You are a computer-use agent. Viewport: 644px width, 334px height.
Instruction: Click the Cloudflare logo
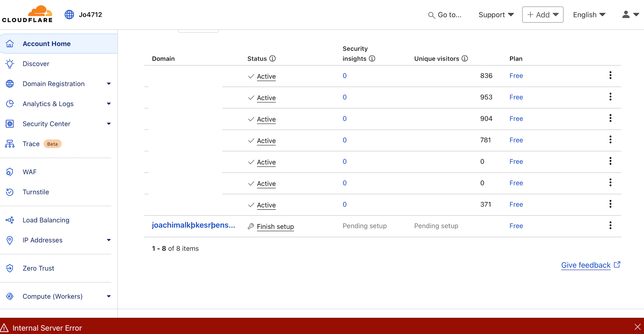[27, 14]
